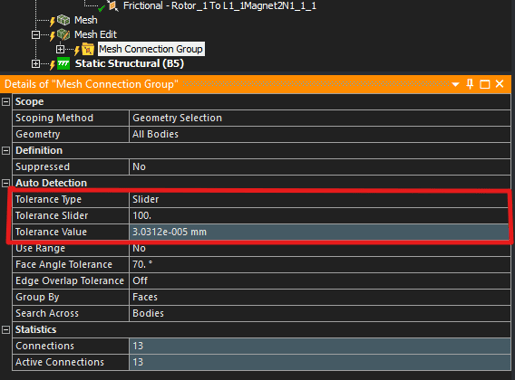Click the Suppressed value field No
The image size is (515, 380).
click(x=320, y=167)
